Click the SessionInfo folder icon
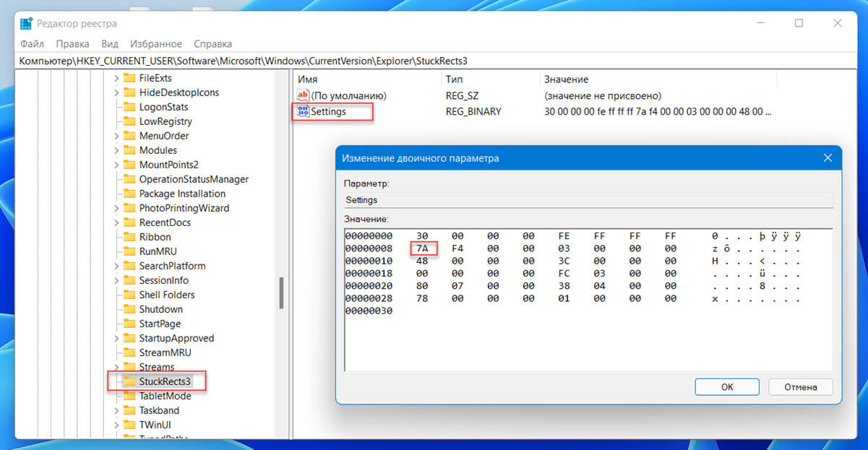 (x=129, y=280)
